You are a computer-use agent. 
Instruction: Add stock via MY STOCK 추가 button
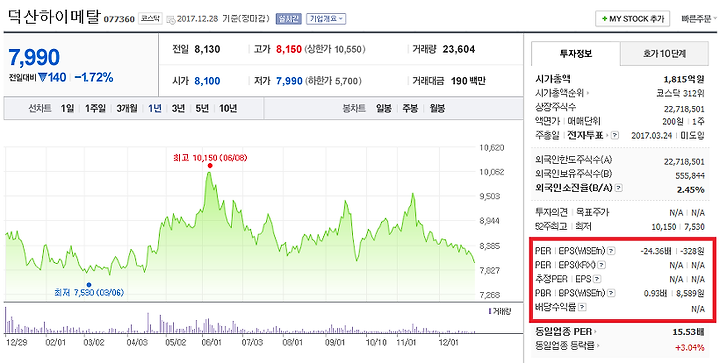[632, 19]
